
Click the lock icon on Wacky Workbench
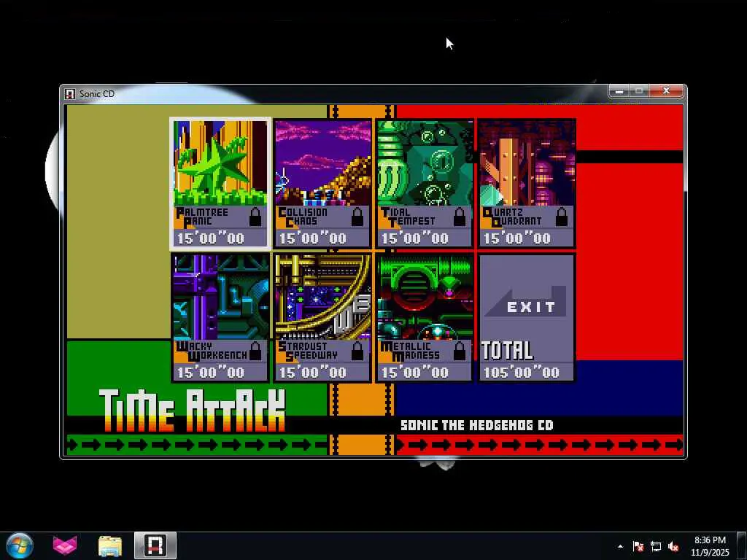[x=255, y=351]
